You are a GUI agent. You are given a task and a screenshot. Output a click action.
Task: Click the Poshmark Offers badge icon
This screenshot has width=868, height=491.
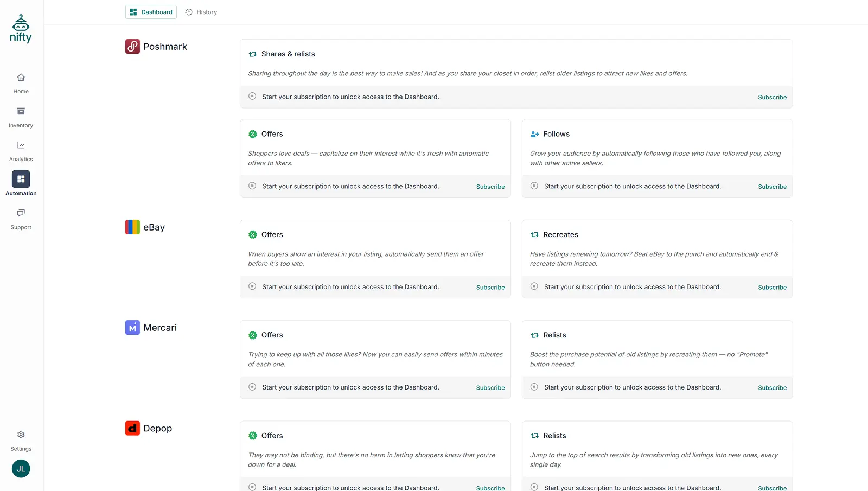click(253, 134)
